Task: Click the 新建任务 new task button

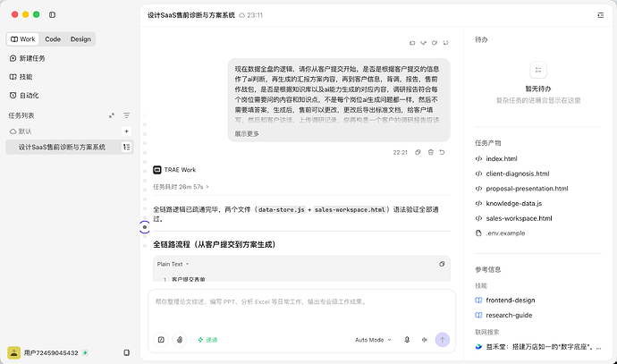Action: click(27, 58)
